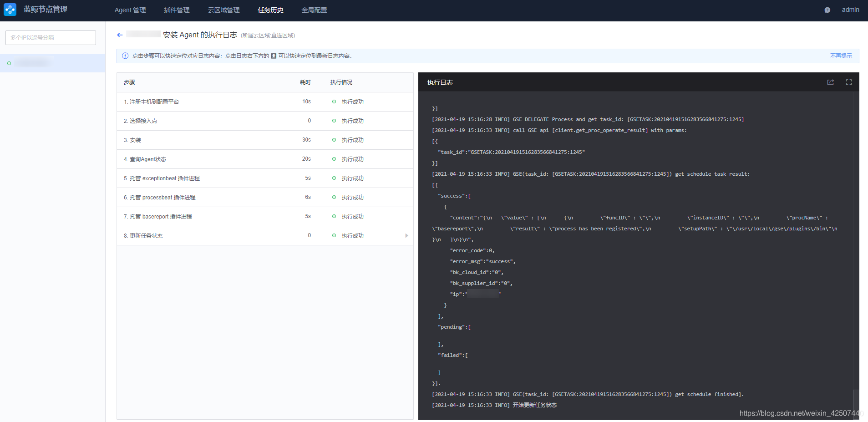Viewport: 868px width, 422px height.
Task: Select step 5 托管 exceptionbeat 插件进程
Action: click(265, 178)
